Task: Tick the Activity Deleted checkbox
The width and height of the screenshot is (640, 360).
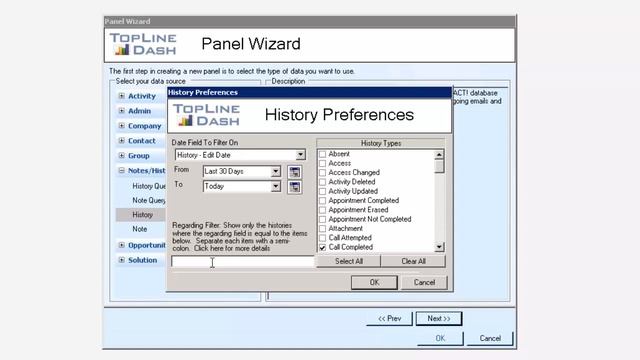Action: [322, 182]
